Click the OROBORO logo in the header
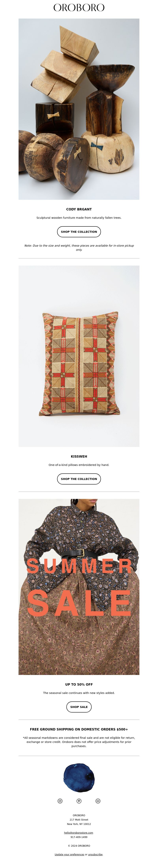Viewport: 158px width, 868px height. click(x=79, y=8)
